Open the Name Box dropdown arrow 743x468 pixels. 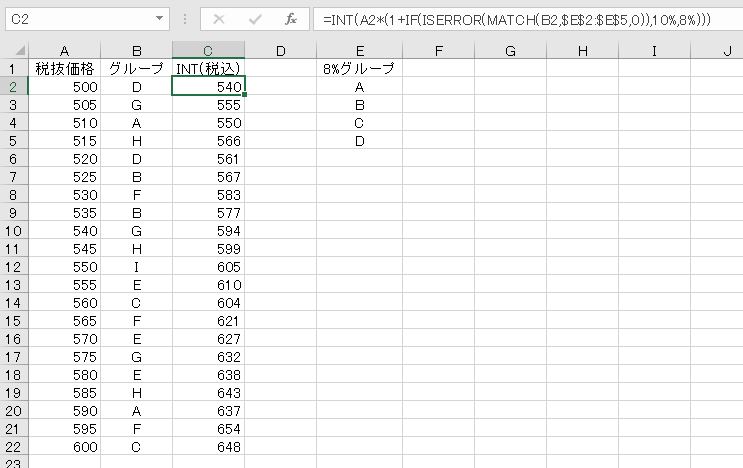[x=160, y=19]
